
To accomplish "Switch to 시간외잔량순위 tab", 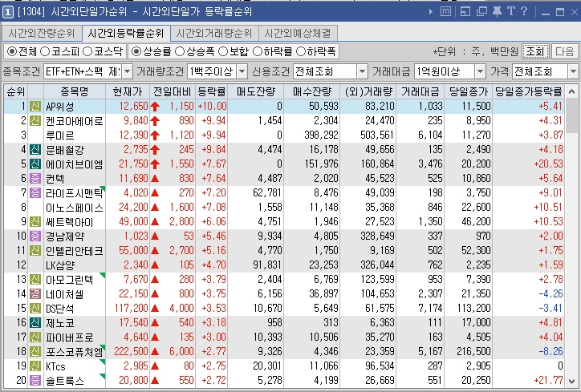I will coord(42,34).
